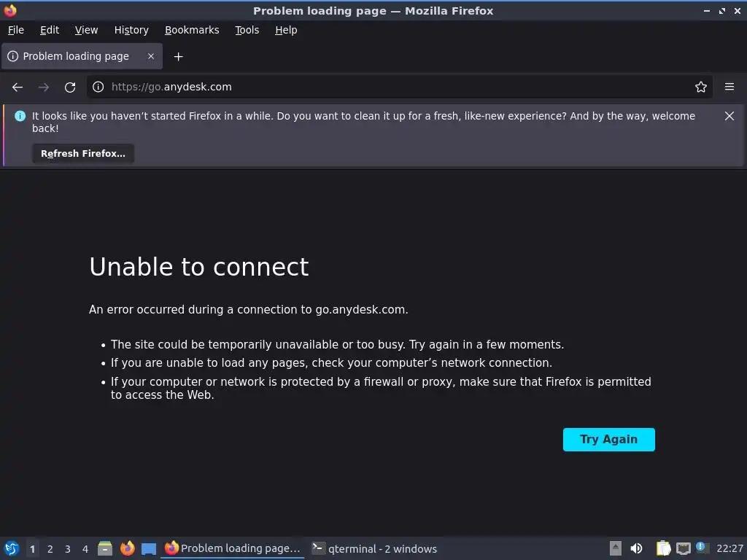Click the network connection tray icon
The image size is (747, 560).
[683, 549]
